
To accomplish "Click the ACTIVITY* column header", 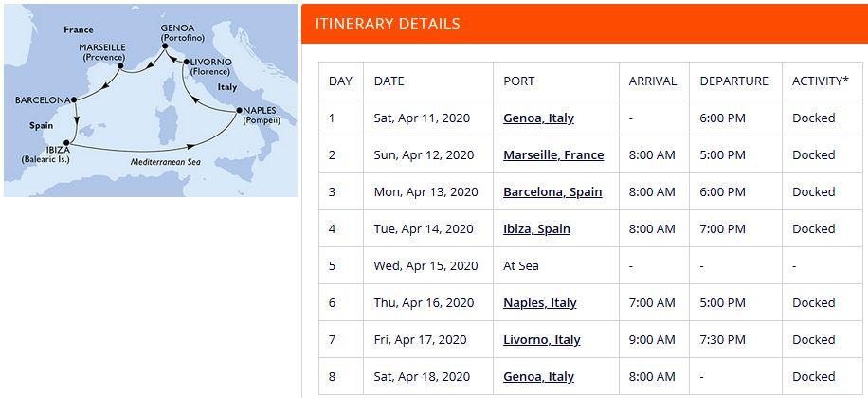I will [820, 81].
